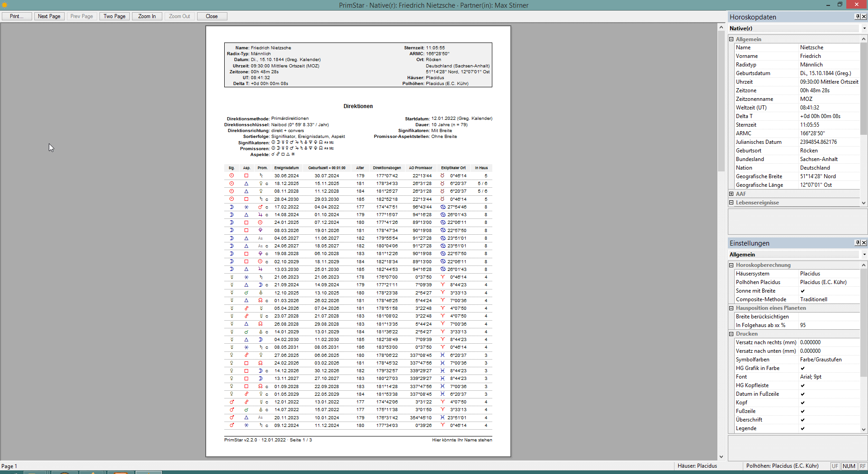The width and height of the screenshot is (868, 474).
Task: Click the Composite-Methode value Traditionell
Action: pos(829,299)
